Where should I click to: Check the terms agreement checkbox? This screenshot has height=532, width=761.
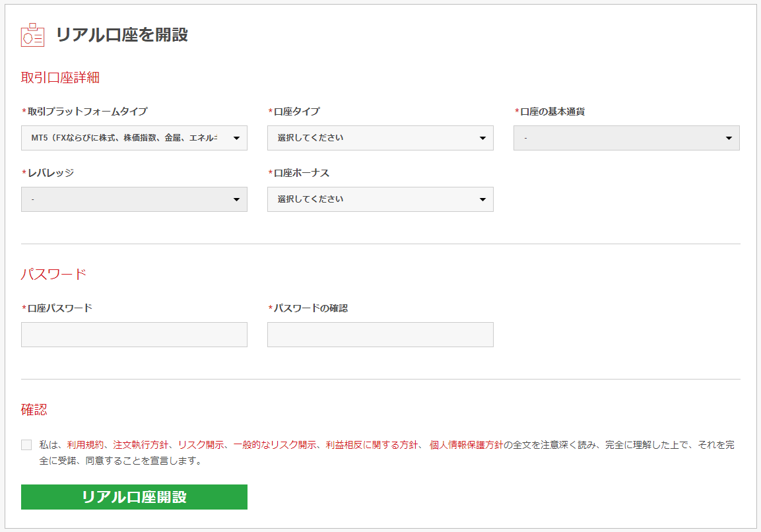tap(26, 445)
